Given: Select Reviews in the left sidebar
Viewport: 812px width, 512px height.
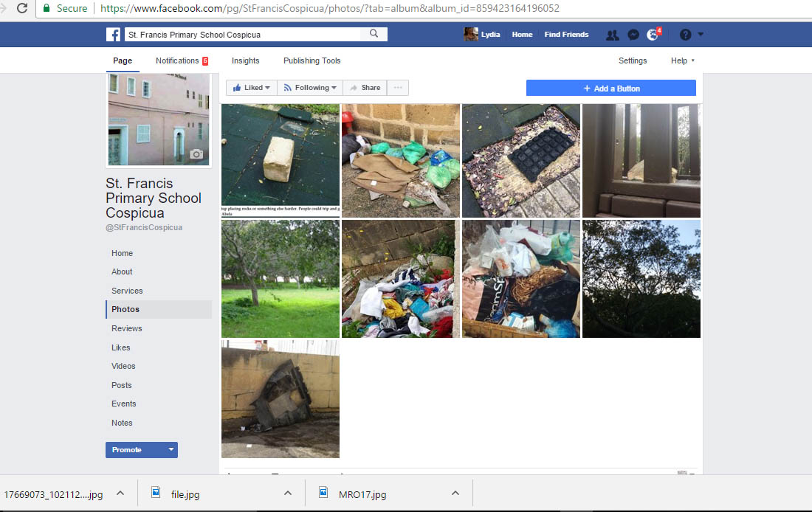Looking at the screenshot, I should [127, 328].
